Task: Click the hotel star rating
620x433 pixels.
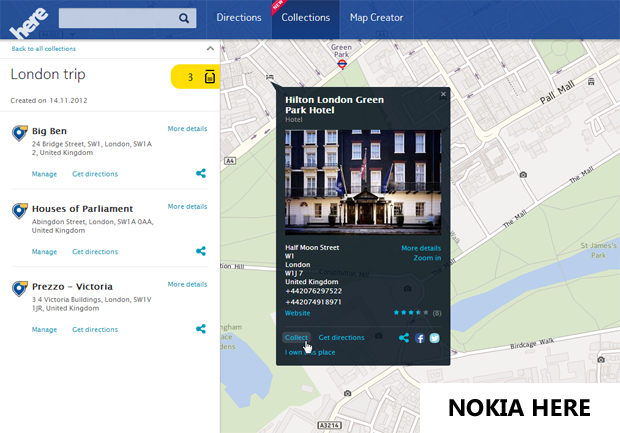Action: click(x=411, y=313)
